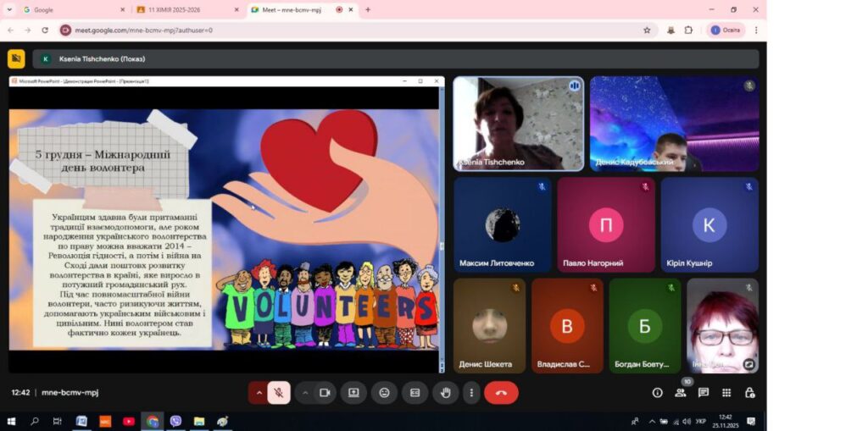Toggle the camera on or off

tap(325, 393)
